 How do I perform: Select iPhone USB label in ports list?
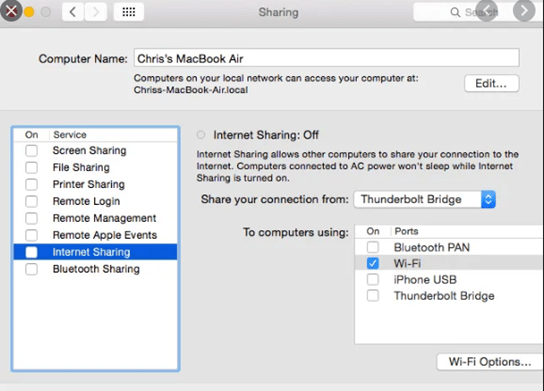click(425, 280)
